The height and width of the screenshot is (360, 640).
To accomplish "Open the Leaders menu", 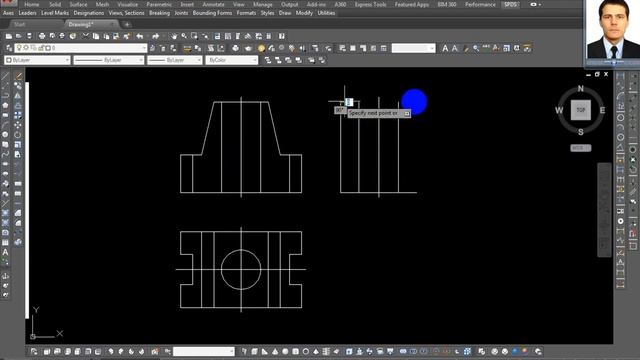I will [27, 13].
